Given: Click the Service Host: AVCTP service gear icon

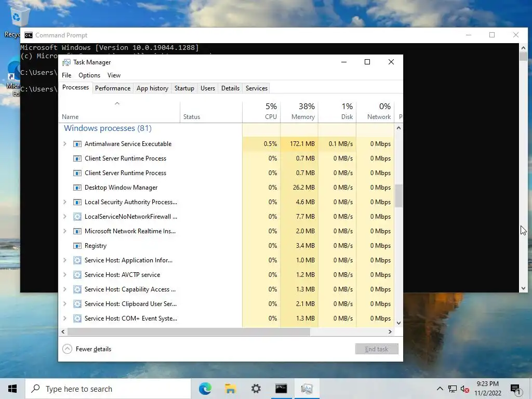Looking at the screenshot, I should tap(77, 275).
